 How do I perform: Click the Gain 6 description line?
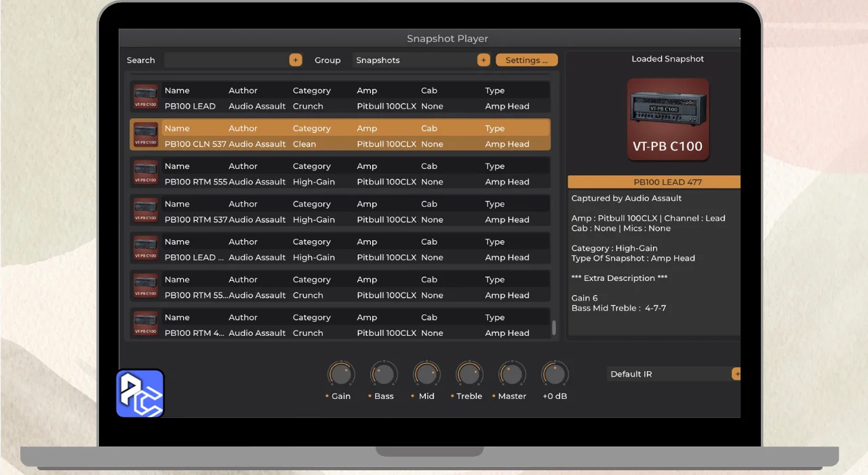(585, 298)
